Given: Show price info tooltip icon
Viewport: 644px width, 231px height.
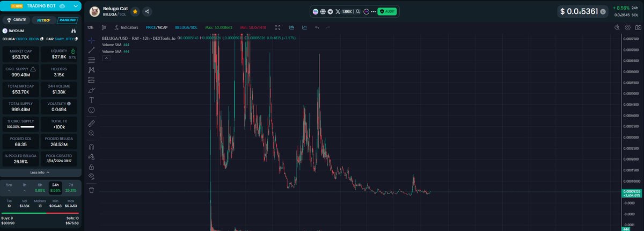Looking at the screenshot, I should point(603,11).
